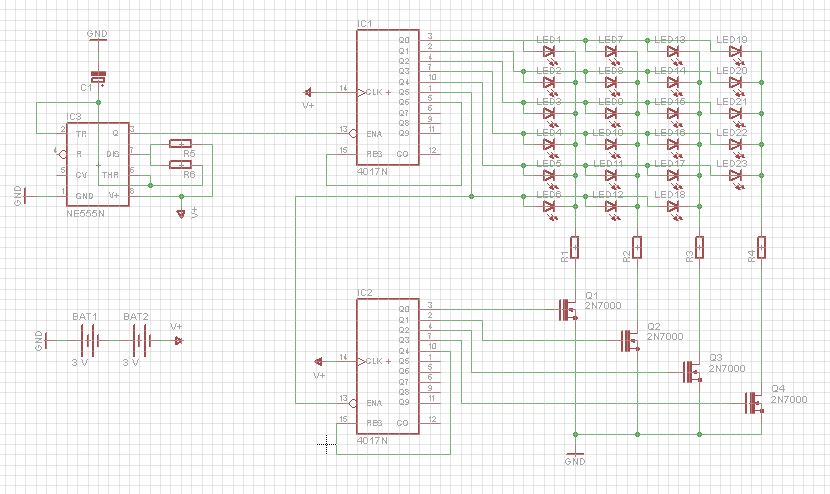Screen dimensions: 830x494
Task: Click the GND symbol above capacitor C1
Action: pyautogui.click(x=98, y=41)
